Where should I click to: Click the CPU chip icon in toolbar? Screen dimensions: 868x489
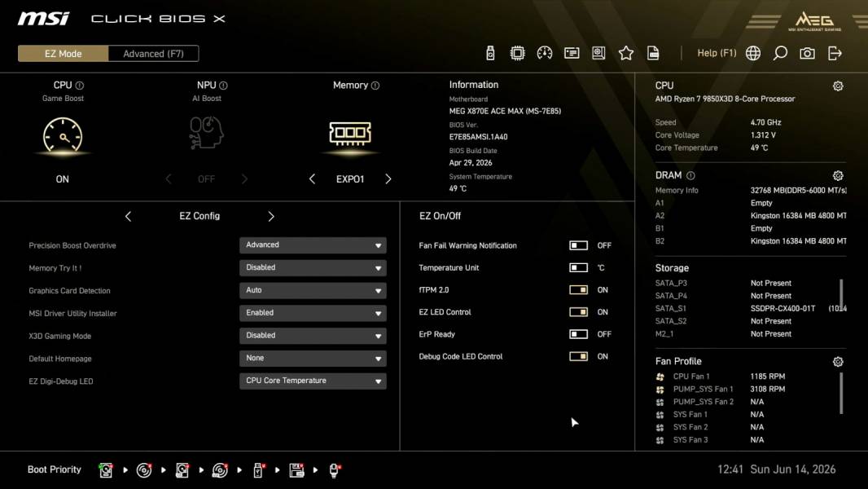point(517,53)
